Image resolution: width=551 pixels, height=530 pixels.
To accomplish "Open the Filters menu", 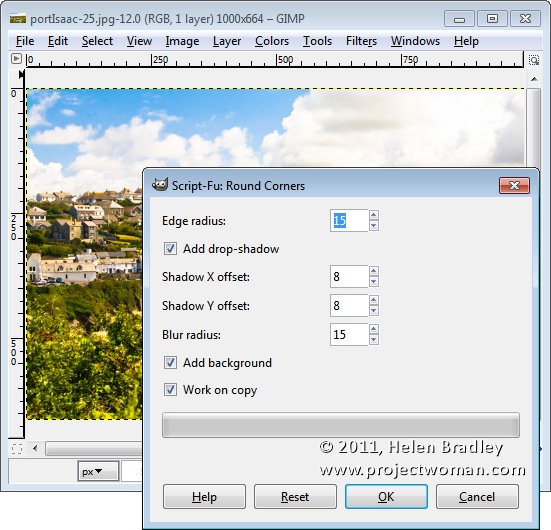I will pos(361,41).
